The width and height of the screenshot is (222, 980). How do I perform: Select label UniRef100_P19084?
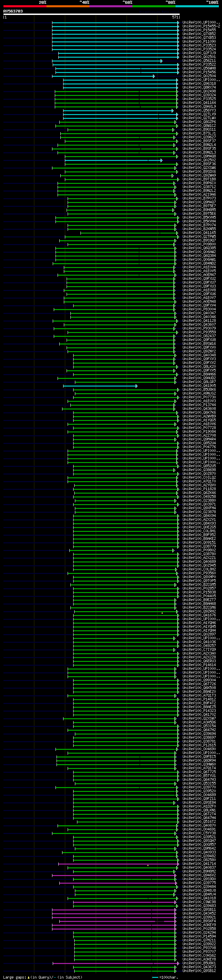coord(199,432)
